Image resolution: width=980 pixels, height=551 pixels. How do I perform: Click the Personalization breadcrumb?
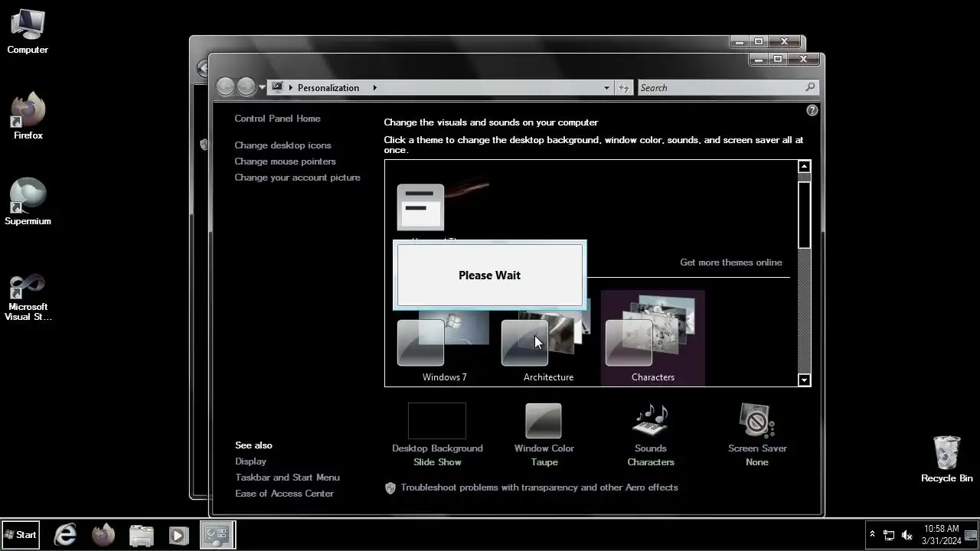(x=328, y=87)
